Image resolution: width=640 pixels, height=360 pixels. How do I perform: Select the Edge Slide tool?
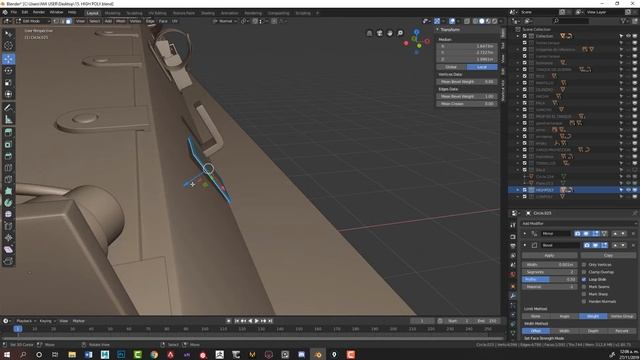click(8, 226)
